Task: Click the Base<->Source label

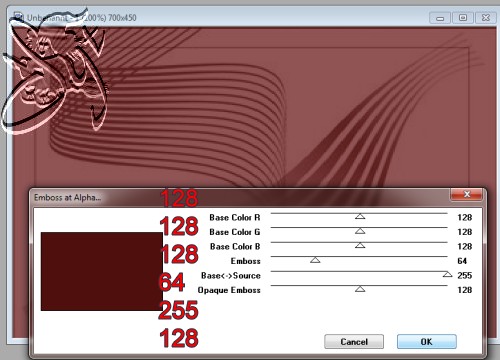Action: pos(231,276)
